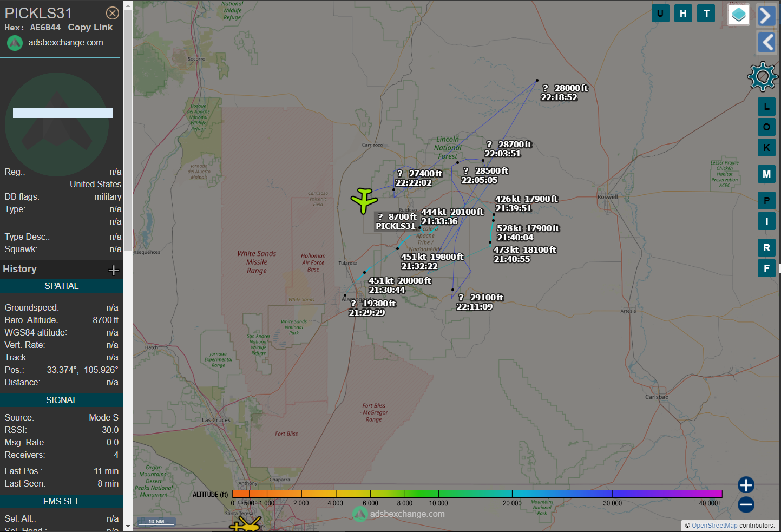Click the Last Pos. 11 min value
This screenshot has width=781, height=532.
click(x=106, y=471)
